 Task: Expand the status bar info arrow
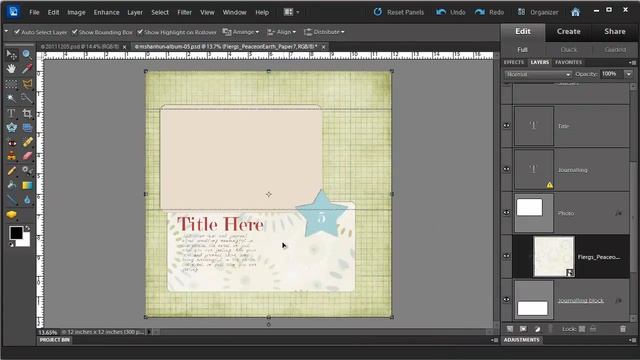(x=149, y=332)
